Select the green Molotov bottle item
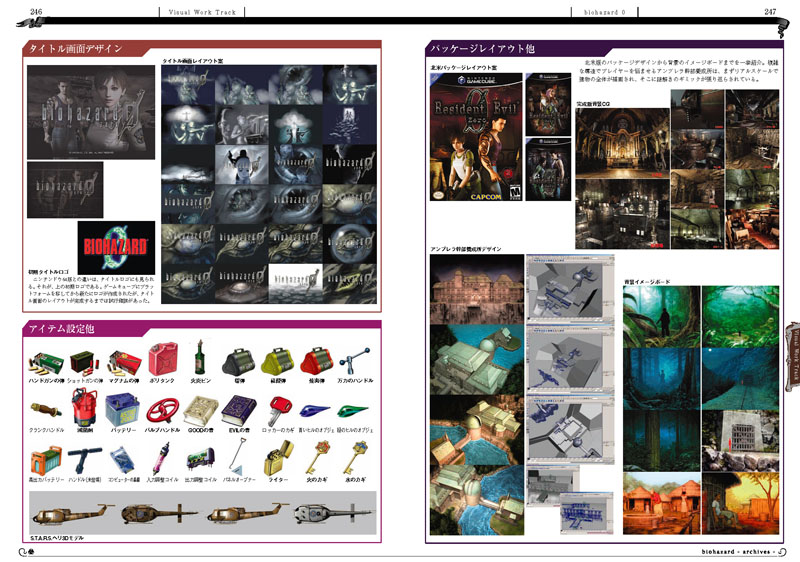 click(199, 357)
